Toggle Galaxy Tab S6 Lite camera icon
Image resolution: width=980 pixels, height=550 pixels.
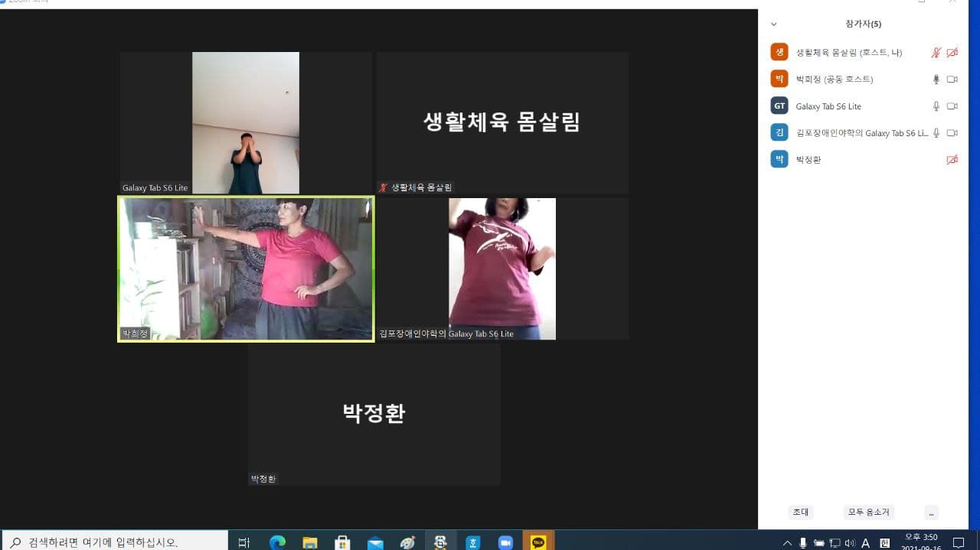tap(952, 106)
